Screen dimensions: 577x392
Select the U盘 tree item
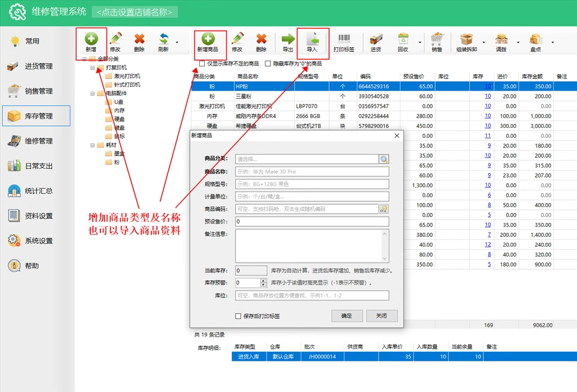119,102
